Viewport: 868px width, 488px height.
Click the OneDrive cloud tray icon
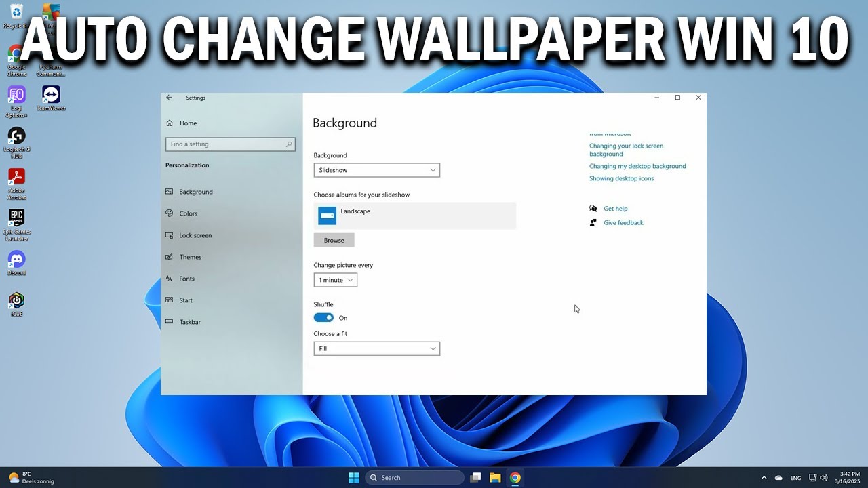click(778, 478)
